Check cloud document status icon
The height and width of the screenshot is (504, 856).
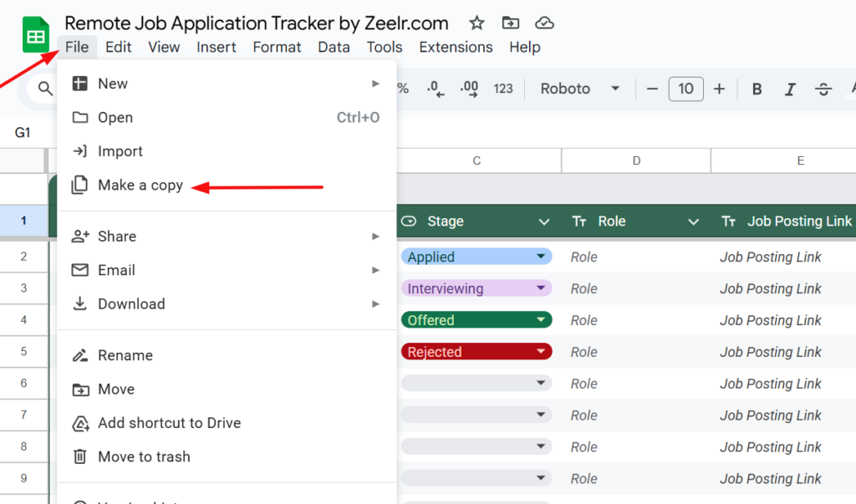pyautogui.click(x=544, y=23)
